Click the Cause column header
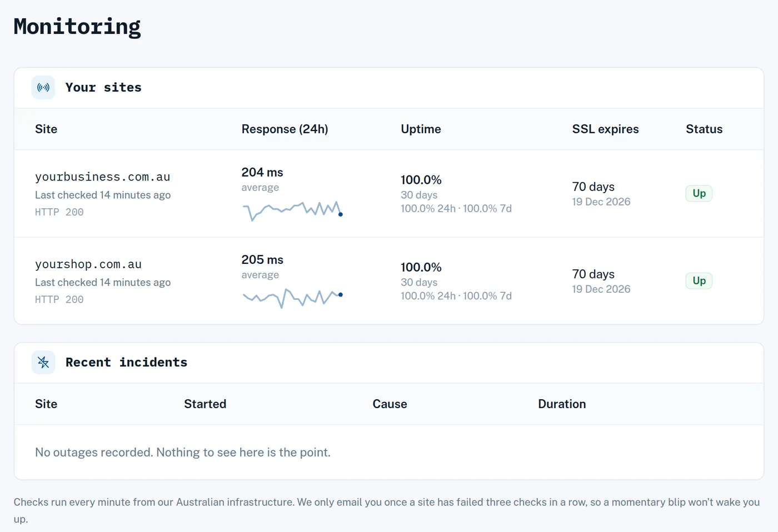 point(390,404)
